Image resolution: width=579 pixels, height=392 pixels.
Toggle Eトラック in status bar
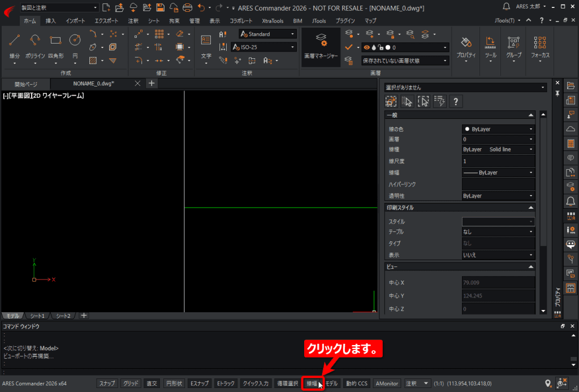coord(226,384)
